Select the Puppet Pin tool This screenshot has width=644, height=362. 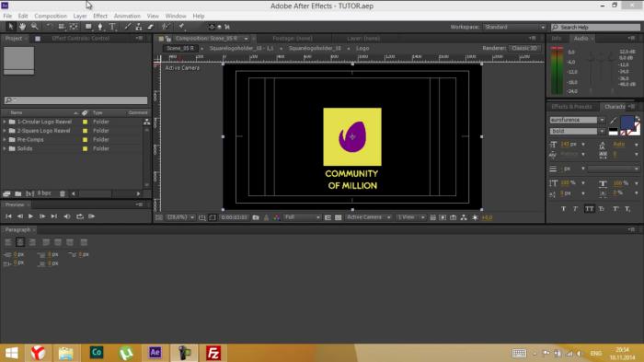point(181,27)
